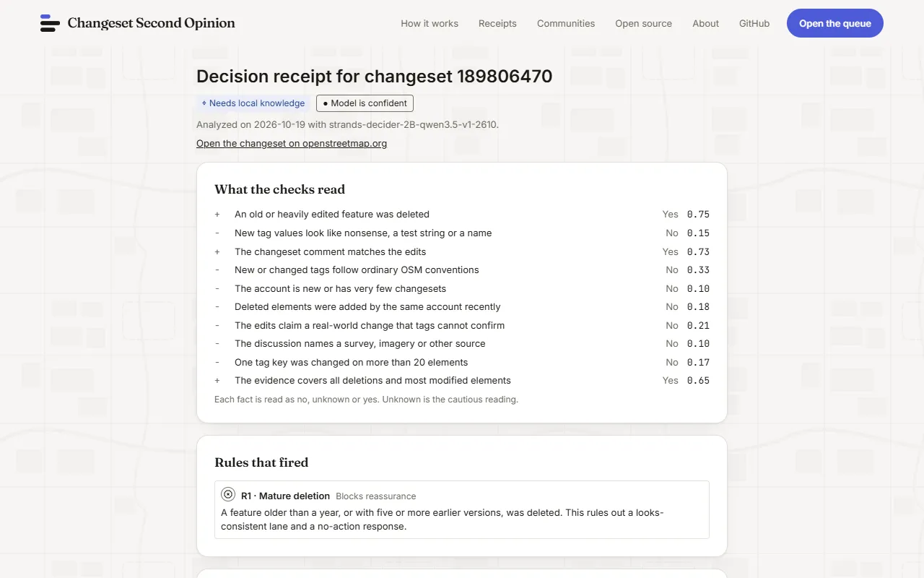The height and width of the screenshot is (578, 924).
Task: Select the decision receipt changeset 189806470 heading
Action: [375, 77]
